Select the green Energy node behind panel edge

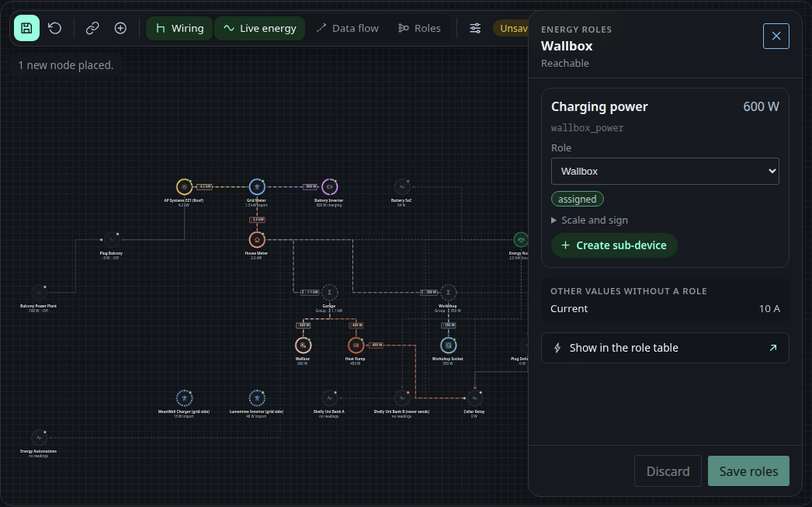pyautogui.click(x=520, y=240)
